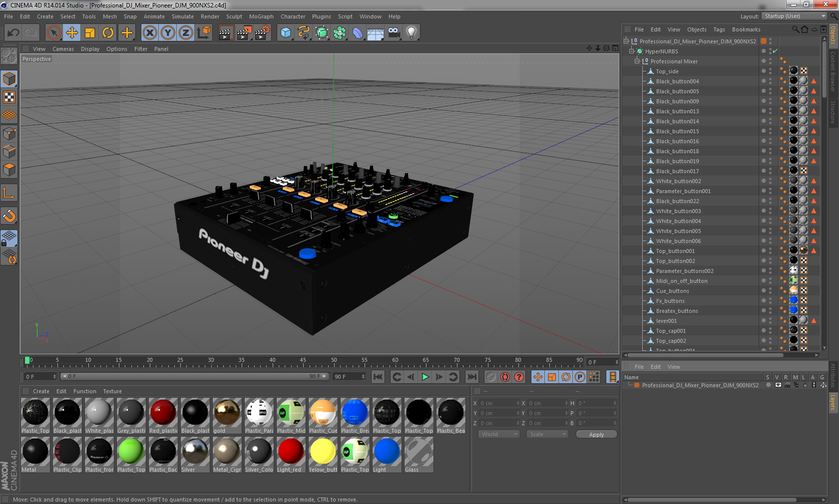Click Make Editable icon in left sidebar
839x504 pixels.
[x=9, y=56]
